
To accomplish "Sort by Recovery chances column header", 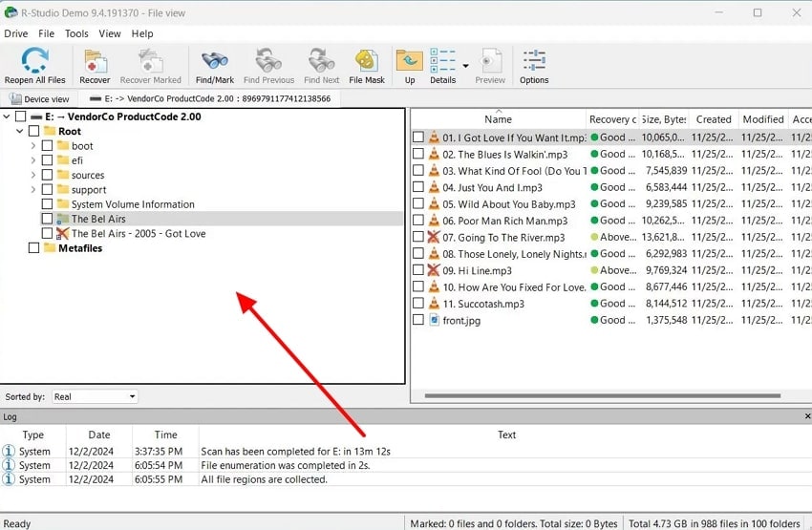I will click(x=612, y=119).
